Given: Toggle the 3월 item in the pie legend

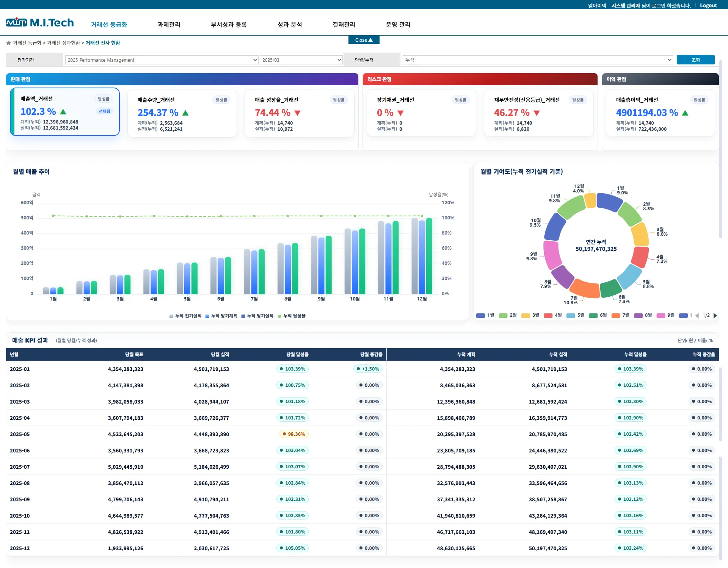Looking at the screenshot, I should click(530, 315).
